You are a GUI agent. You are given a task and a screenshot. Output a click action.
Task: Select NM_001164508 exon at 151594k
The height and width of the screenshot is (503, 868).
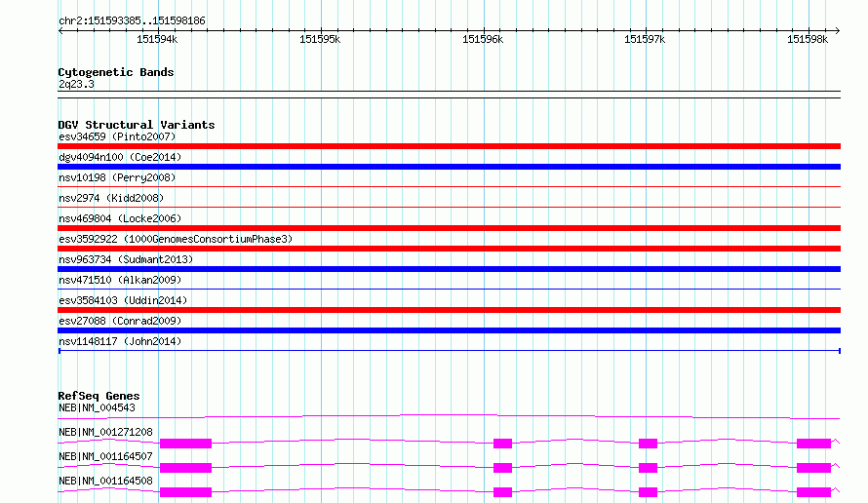pos(185,492)
